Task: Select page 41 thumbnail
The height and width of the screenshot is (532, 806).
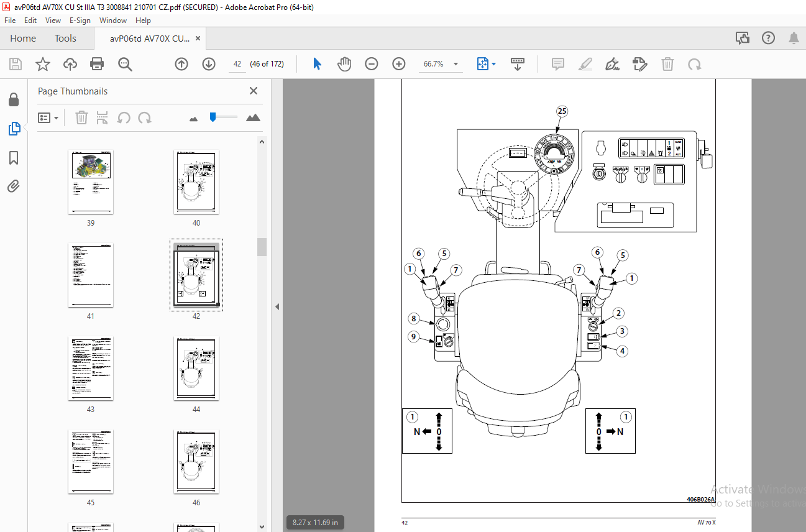Action: [x=91, y=275]
